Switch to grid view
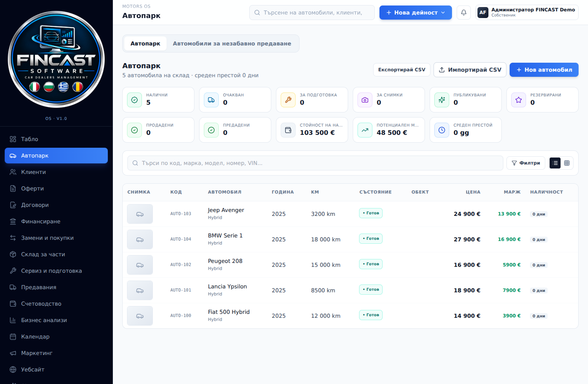 tap(567, 163)
